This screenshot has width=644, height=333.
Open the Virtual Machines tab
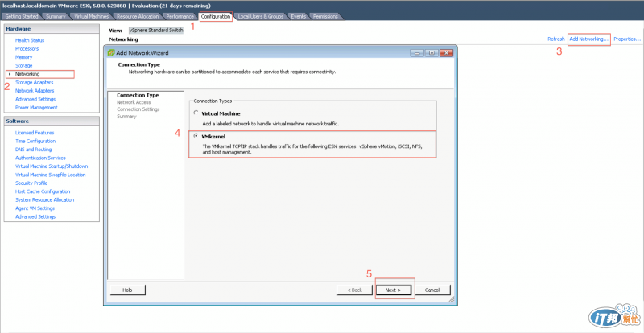91,16
